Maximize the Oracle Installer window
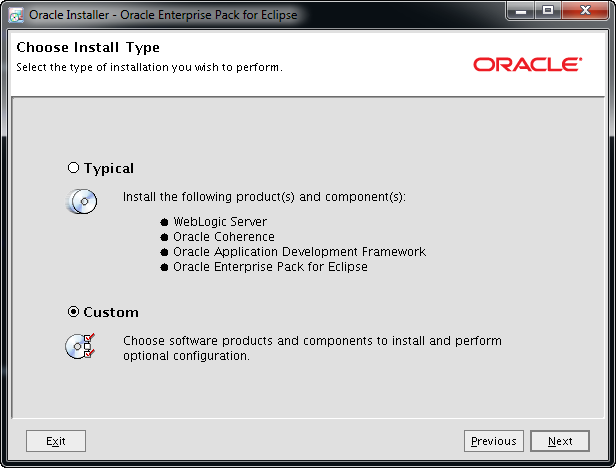The image size is (616, 468). pyautogui.click(x=548, y=11)
